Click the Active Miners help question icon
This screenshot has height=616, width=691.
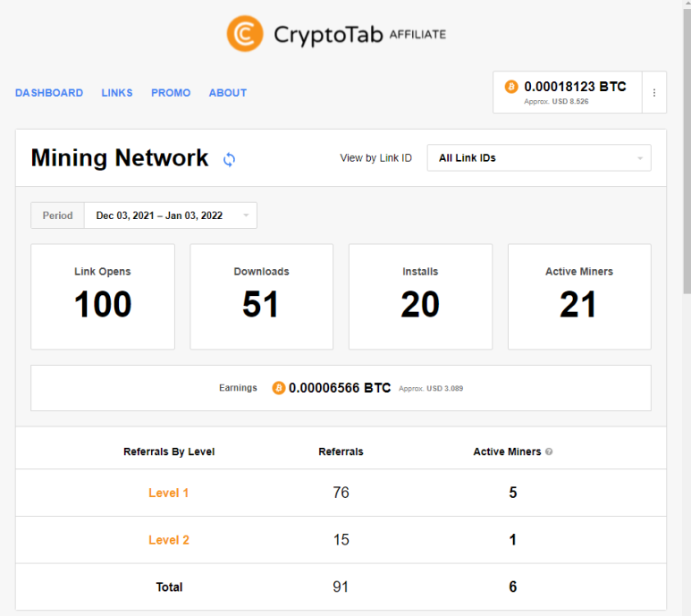pos(549,451)
